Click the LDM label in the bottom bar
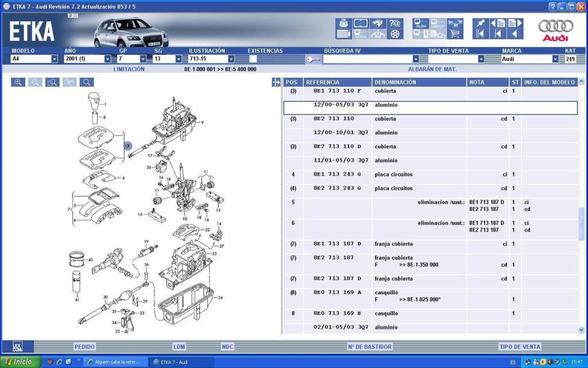Image resolution: width=588 pixels, height=368 pixels. pyautogui.click(x=179, y=347)
